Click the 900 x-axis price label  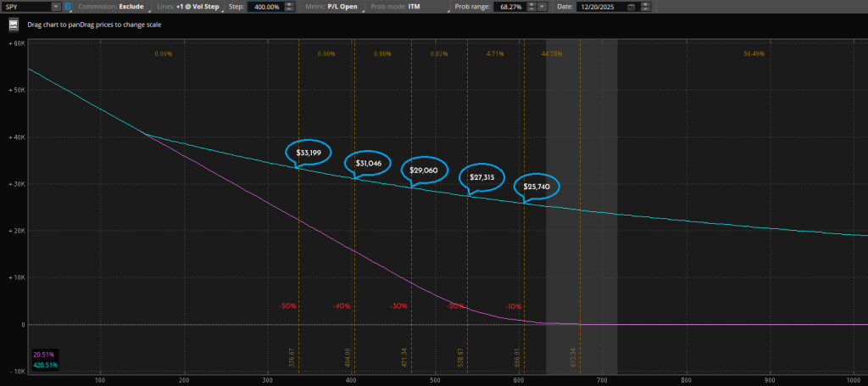(x=771, y=382)
